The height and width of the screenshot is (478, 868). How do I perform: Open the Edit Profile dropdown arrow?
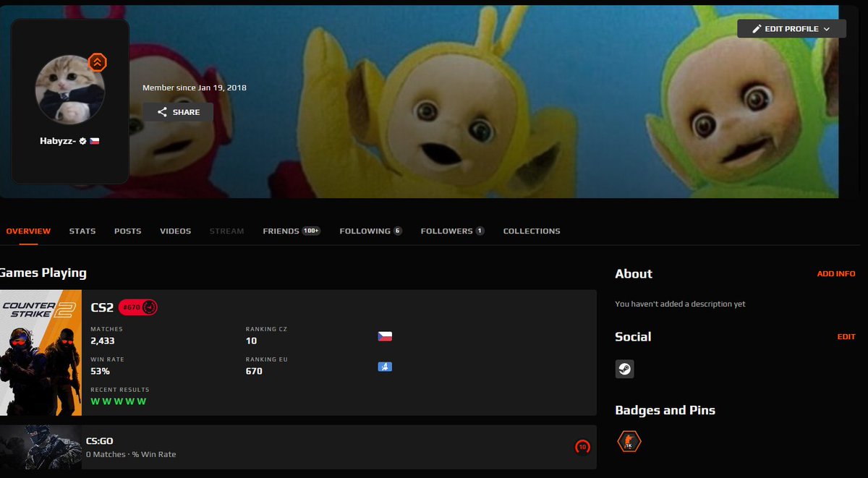pyautogui.click(x=826, y=29)
